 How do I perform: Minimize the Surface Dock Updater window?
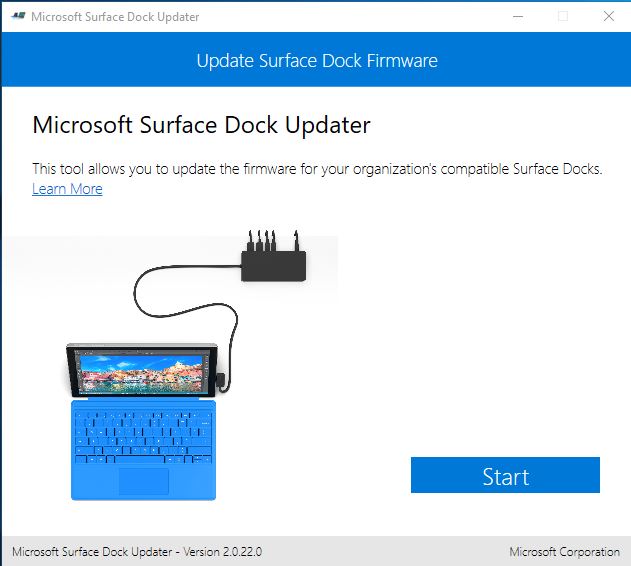click(518, 17)
